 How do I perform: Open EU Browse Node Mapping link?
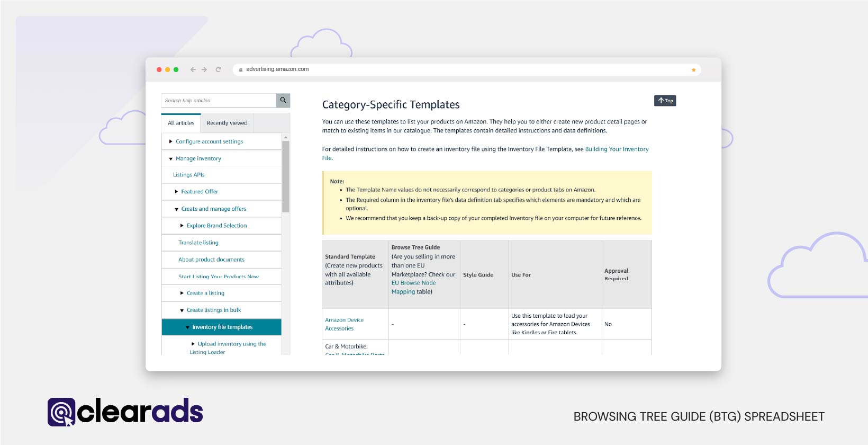pos(413,287)
